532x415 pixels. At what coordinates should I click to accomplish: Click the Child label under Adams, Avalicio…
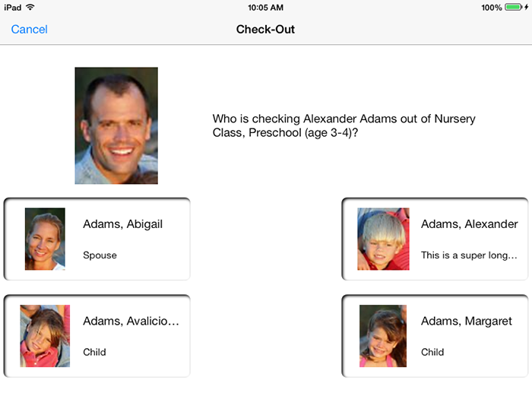pos(94,352)
